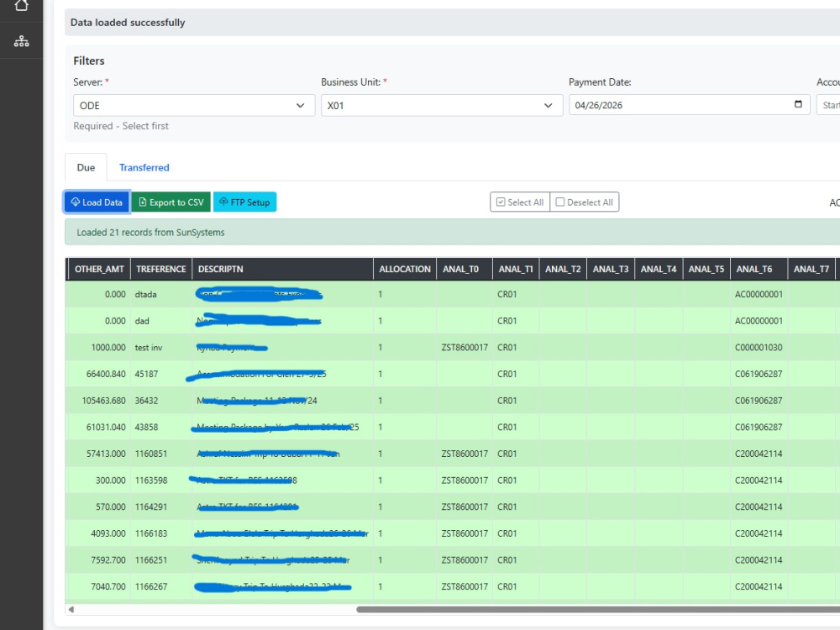
Task: Click the ANAL_T4 column header
Action: pyautogui.click(x=659, y=269)
